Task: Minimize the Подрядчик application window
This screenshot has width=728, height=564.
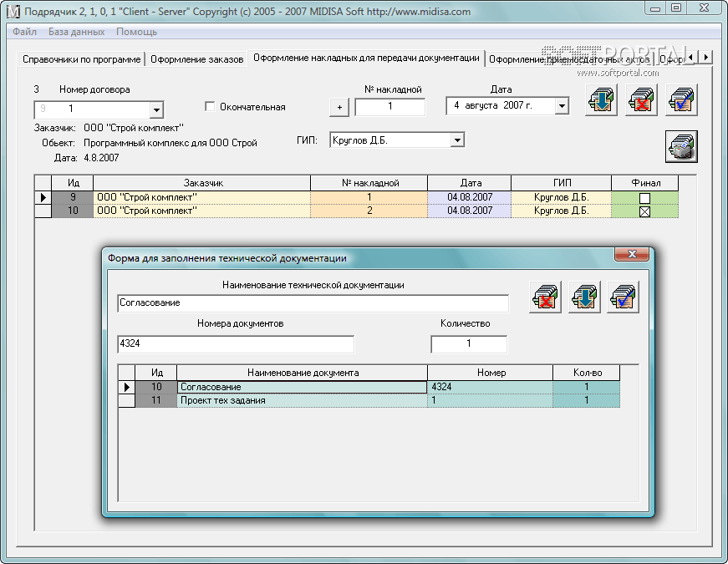Action: 655,8
